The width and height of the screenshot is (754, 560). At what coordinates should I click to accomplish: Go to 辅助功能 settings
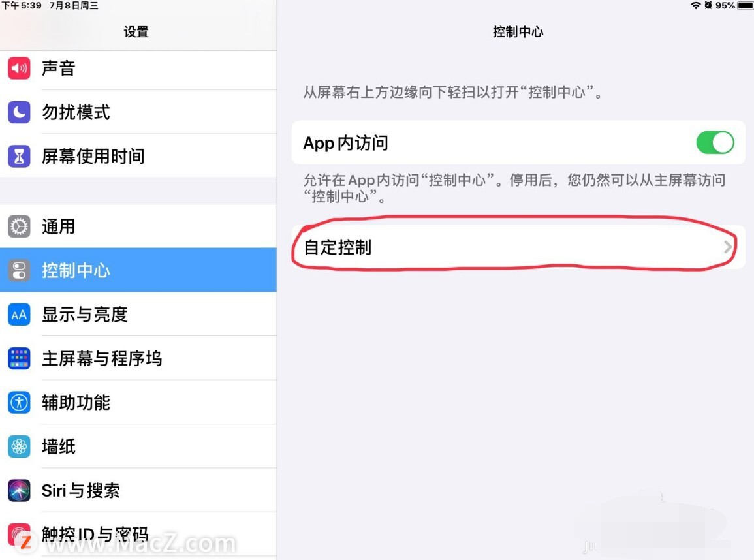(138, 403)
